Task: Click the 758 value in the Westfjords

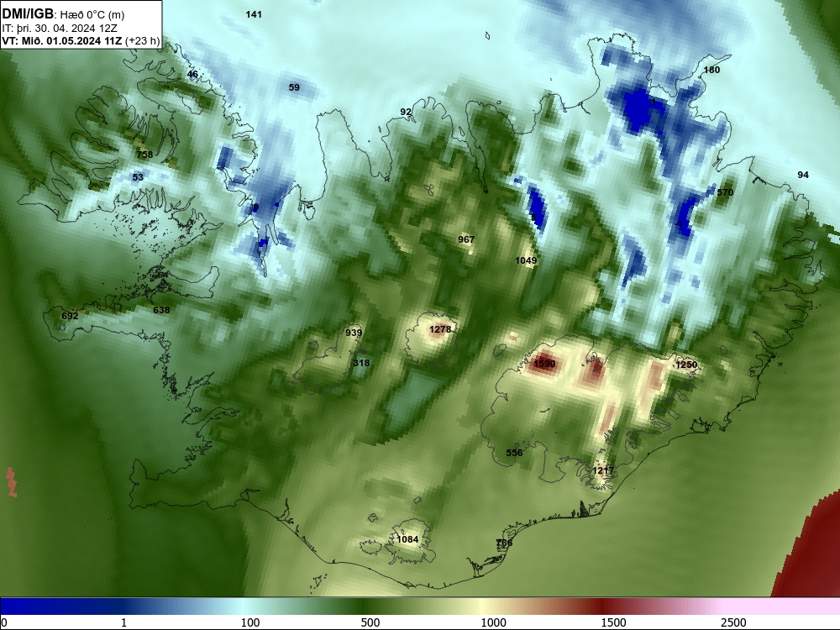Action: (144, 155)
